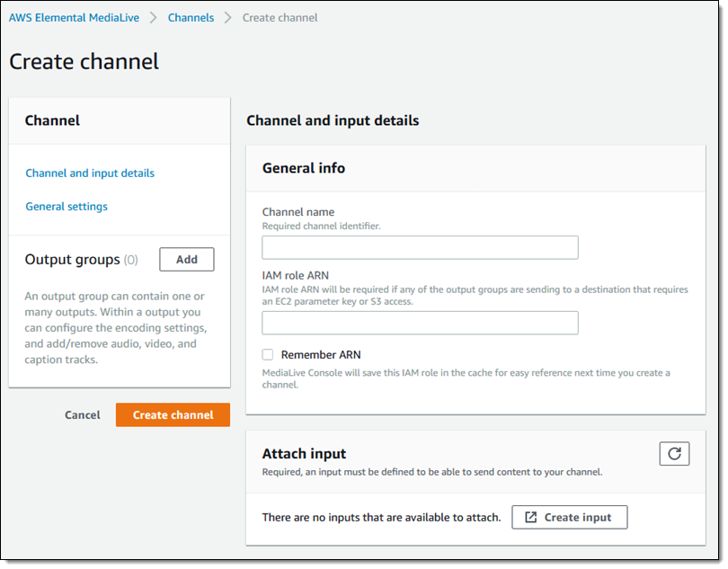Screen dimensions: 728x569
Task: Click the Remember ARN label text
Action: (321, 354)
